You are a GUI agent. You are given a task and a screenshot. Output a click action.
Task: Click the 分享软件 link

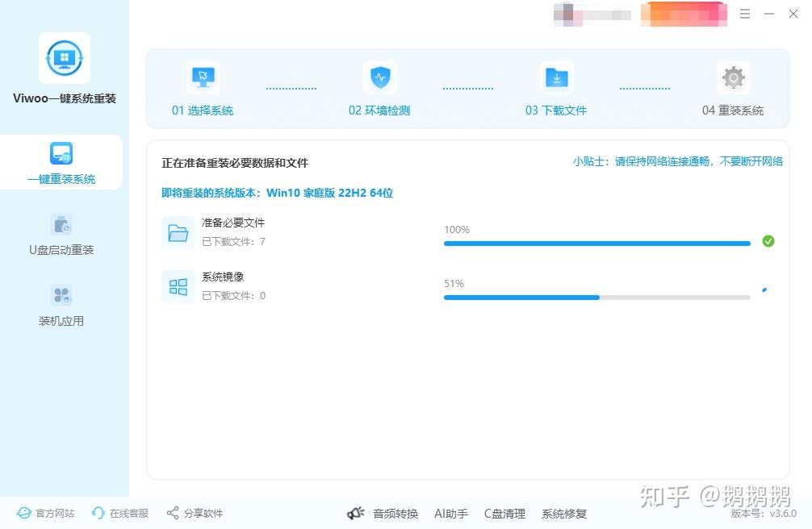[195, 513]
